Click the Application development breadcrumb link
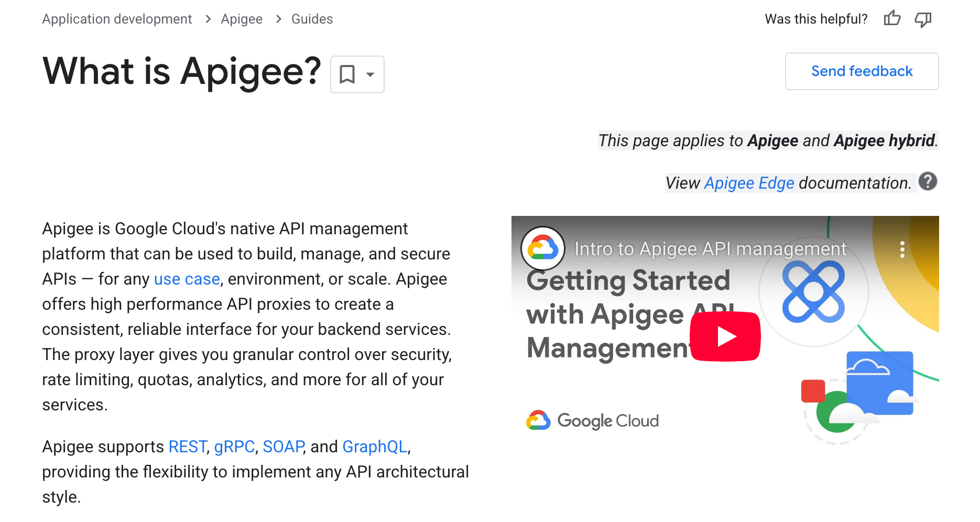Screen dimensions: 980x522 (x=117, y=19)
